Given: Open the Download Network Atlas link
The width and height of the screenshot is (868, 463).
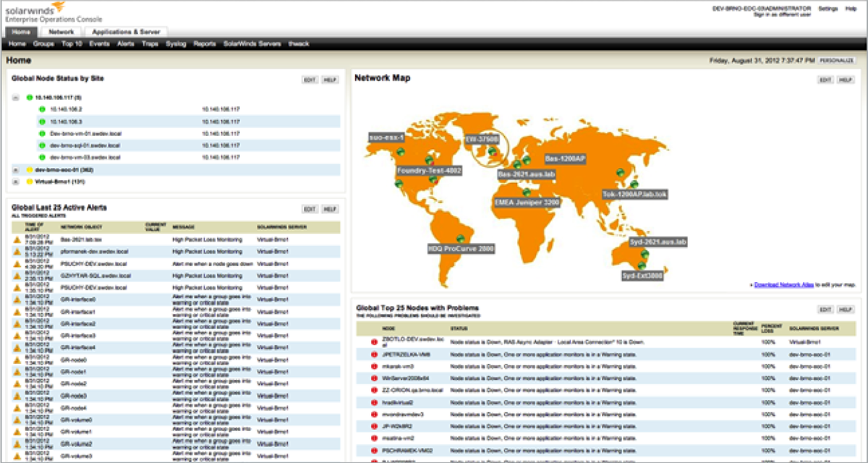Looking at the screenshot, I should click(x=784, y=285).
